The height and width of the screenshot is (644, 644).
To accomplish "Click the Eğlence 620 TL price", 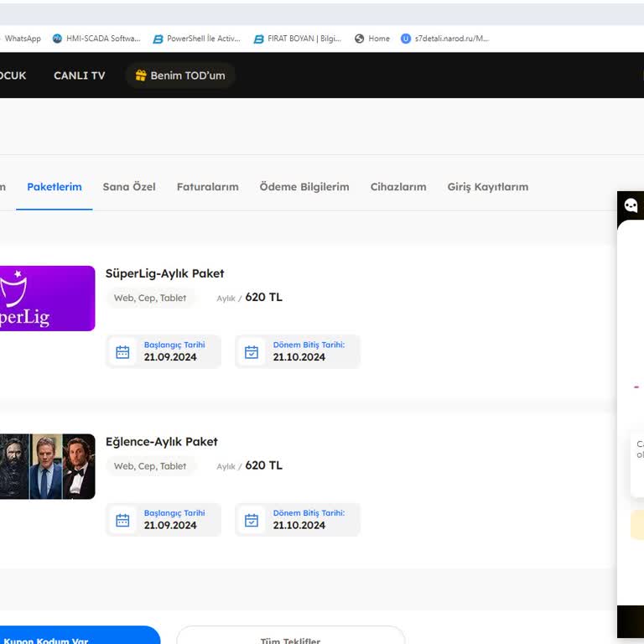I will [x=263, y=465].
